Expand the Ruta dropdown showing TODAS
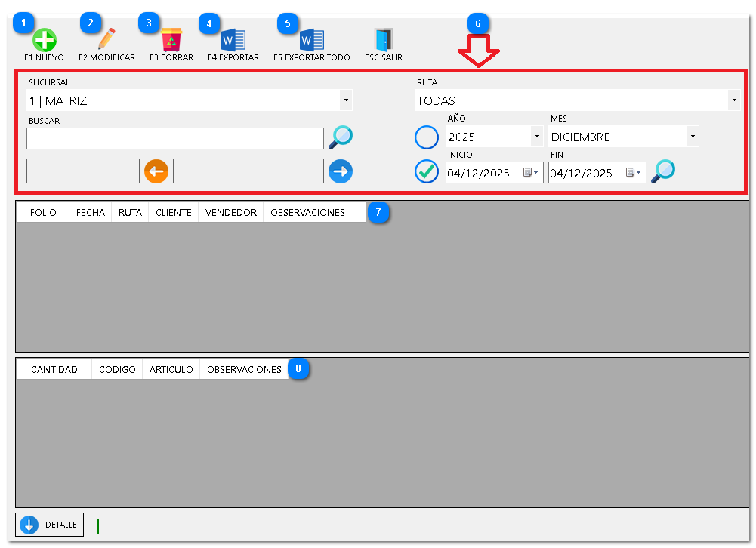 click(x=733, y=100)
